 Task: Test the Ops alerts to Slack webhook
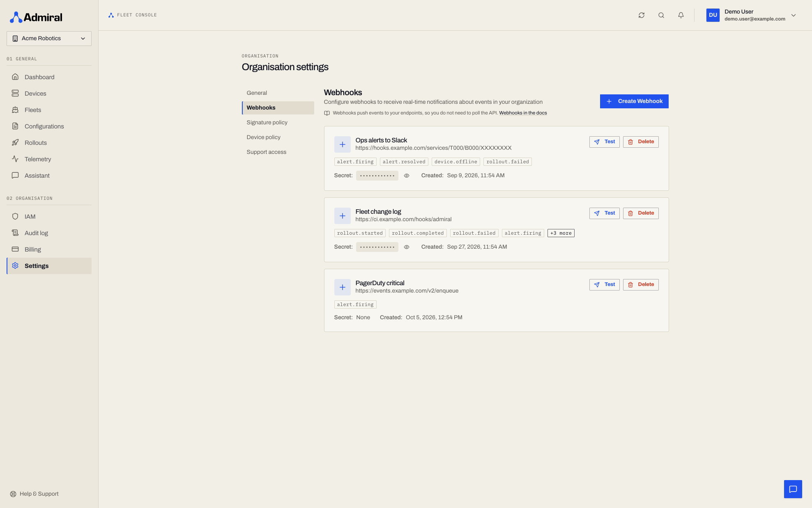pyautogui.click(x=604, y=142)
